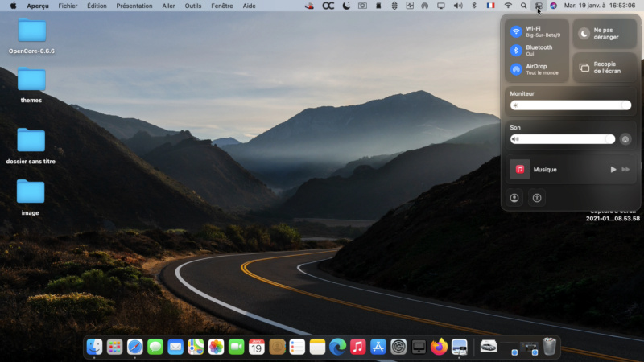This screenshot has width=644, height=362.
Task: Open Musique app icon in Control Center
Action: 519,170
